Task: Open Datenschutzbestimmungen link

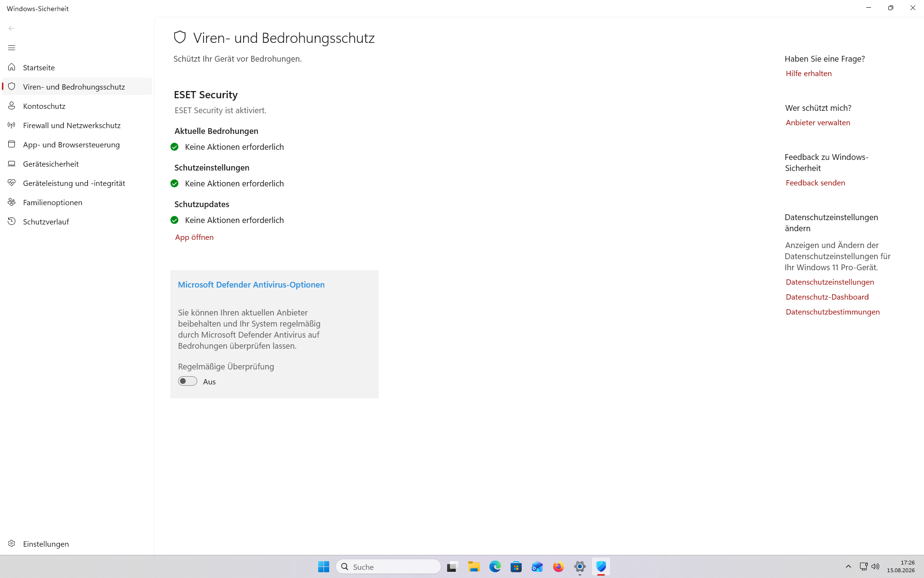Action: (x=833, y=312)
